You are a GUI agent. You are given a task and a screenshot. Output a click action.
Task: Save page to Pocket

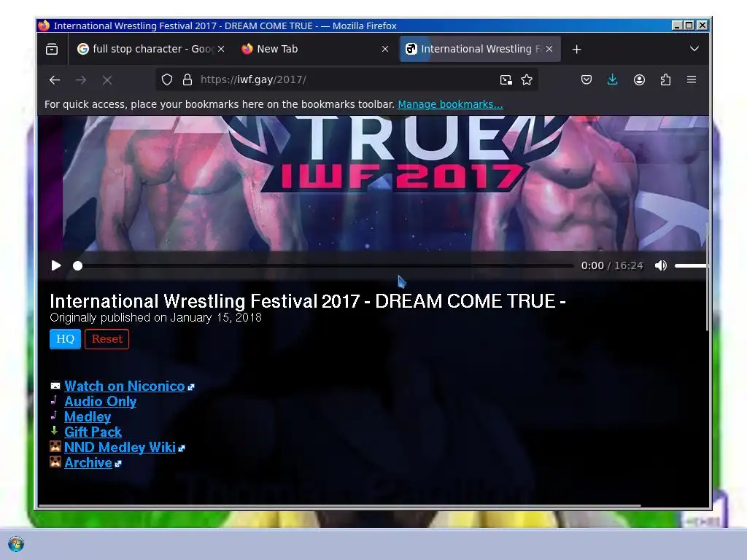click(x=587, y=79)
